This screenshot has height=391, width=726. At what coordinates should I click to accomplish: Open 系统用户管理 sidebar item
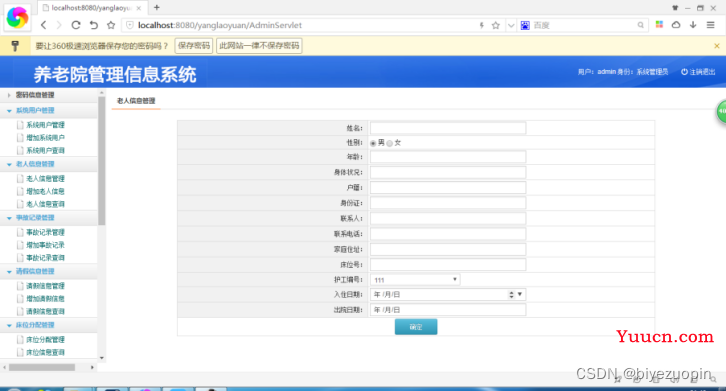pos(45,125)
